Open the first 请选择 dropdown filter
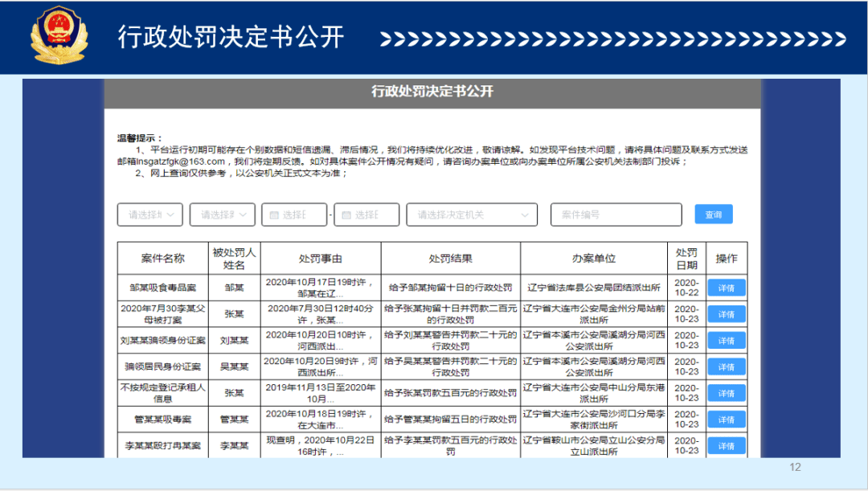The height and width of the screenshot is (491, 868). click(x=150, y=215)
